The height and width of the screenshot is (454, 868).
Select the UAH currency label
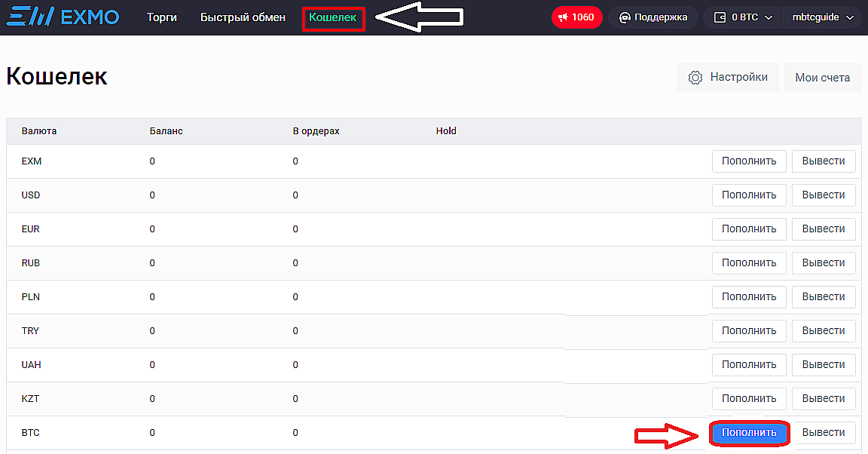31,365
